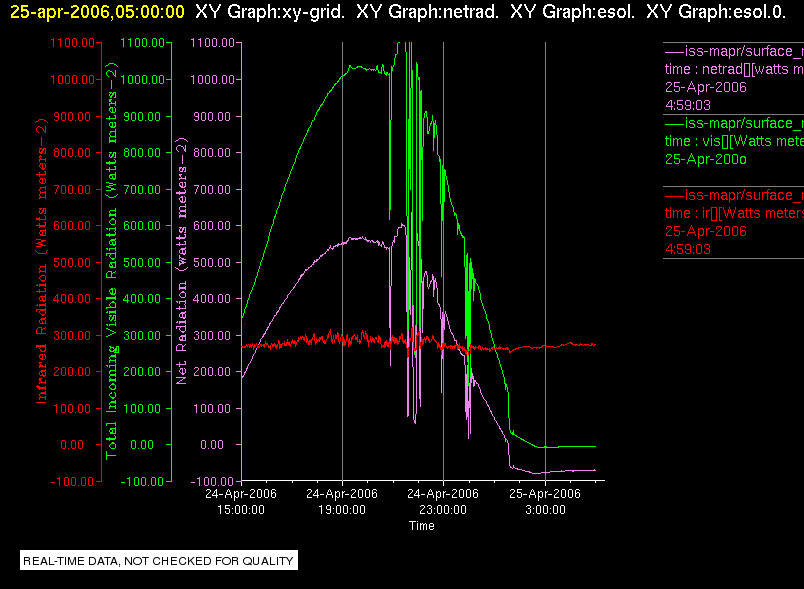Click the green 600.00 axis value

[x=142, y=226]
